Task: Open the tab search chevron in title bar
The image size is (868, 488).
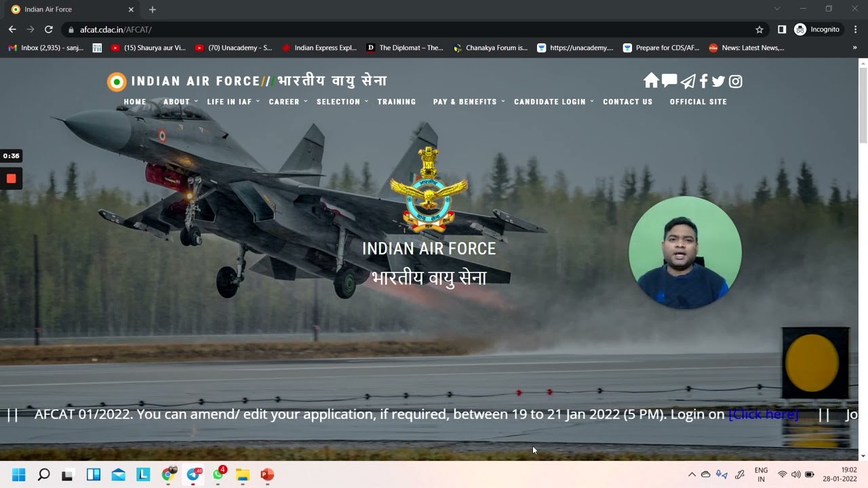Action: [x=777, y=9]
